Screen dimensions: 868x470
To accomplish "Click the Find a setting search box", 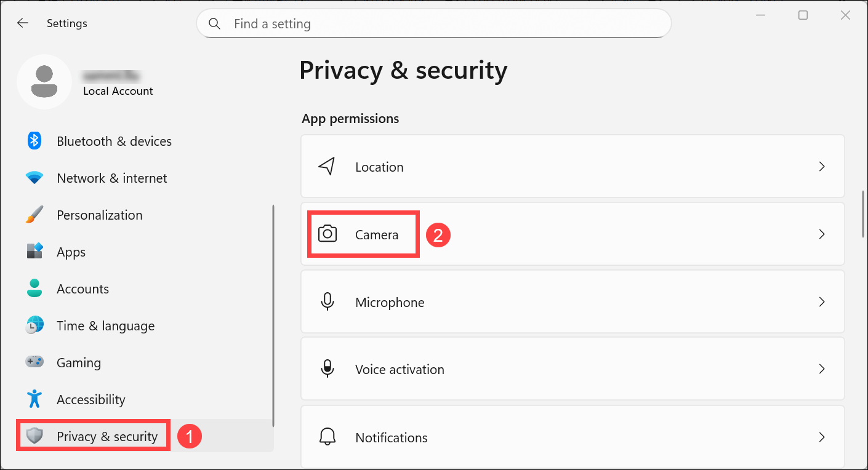I will [433, 24].
